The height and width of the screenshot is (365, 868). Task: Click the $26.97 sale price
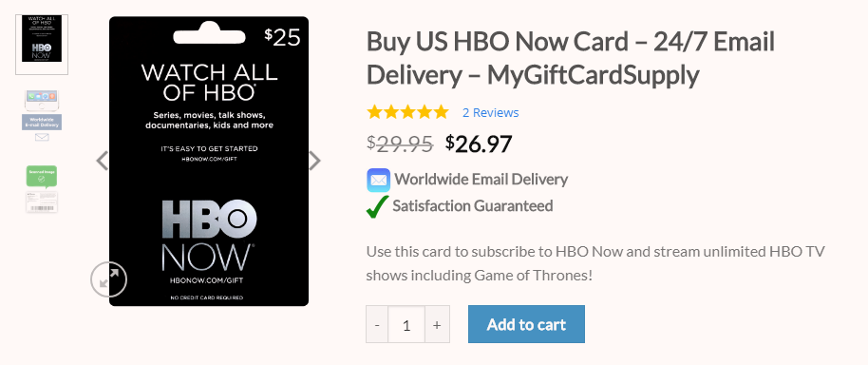pos(479,144)
